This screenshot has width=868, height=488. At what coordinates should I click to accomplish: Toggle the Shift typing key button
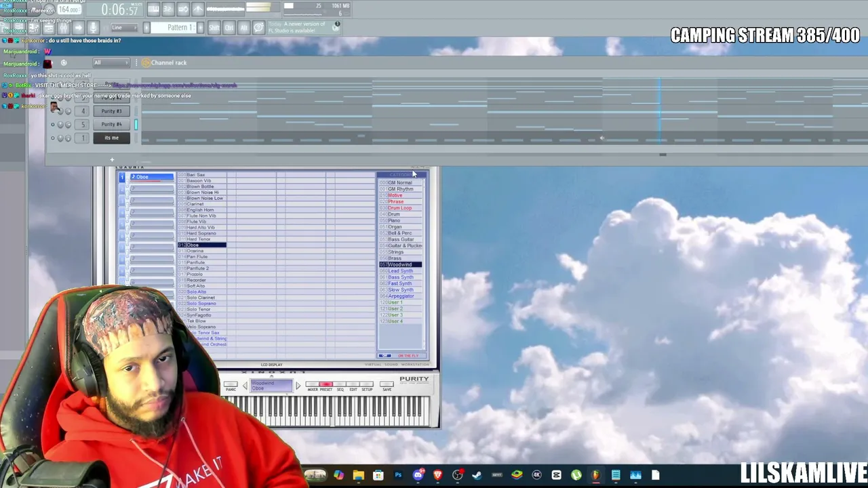[x=214, y=28]
